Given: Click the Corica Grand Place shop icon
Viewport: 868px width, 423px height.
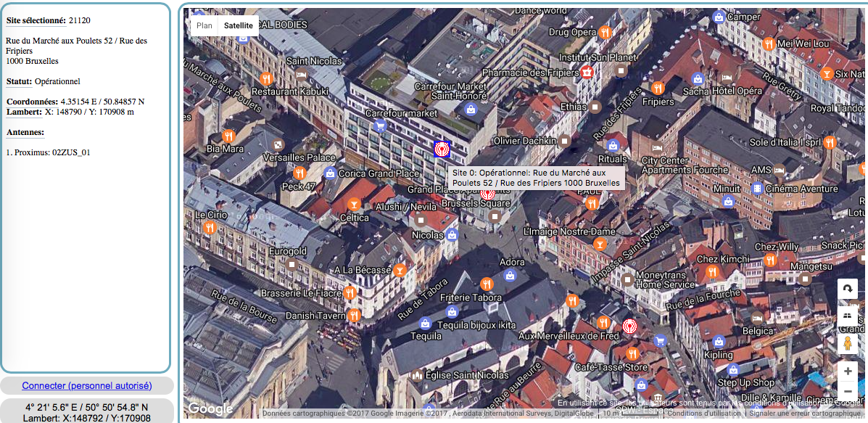Looking at the screenshot, I should [330, 173].
